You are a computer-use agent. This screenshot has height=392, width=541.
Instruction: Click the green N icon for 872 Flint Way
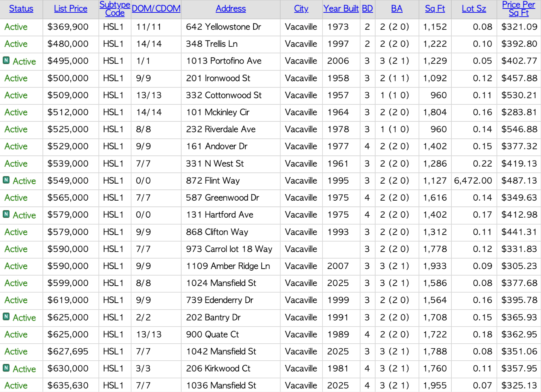point(6,180)
